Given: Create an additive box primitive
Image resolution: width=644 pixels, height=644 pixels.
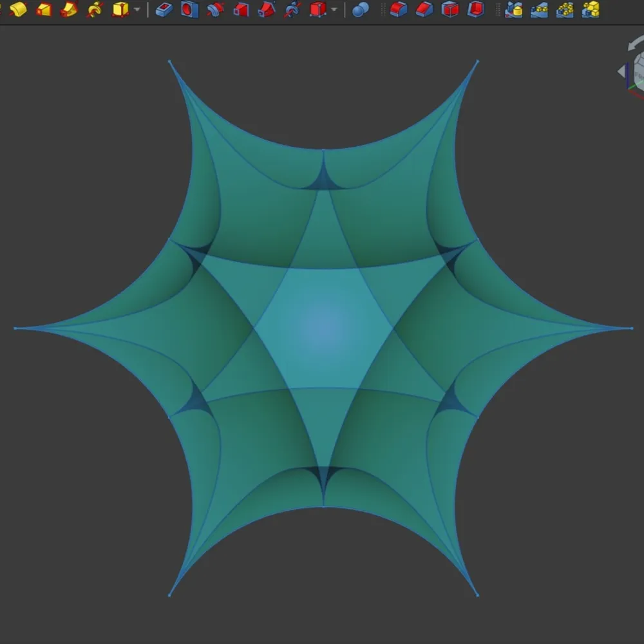Looking at the screenshot, I should point(120,9).
